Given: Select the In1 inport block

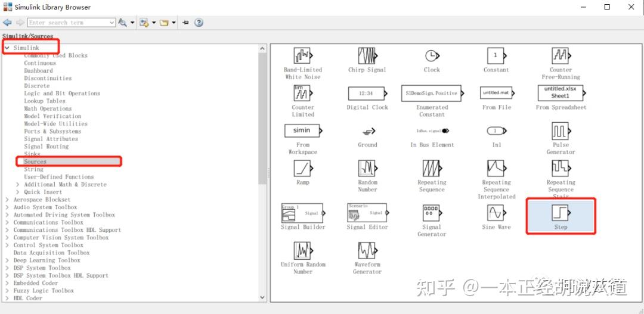Looking at the screenshot, I should [497, 131].
